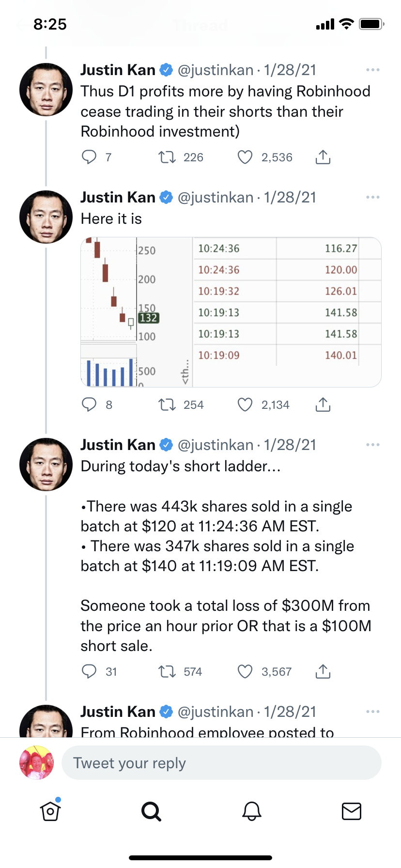
Task: Share the "short ladder" tweet
Action: click(323, 671)
